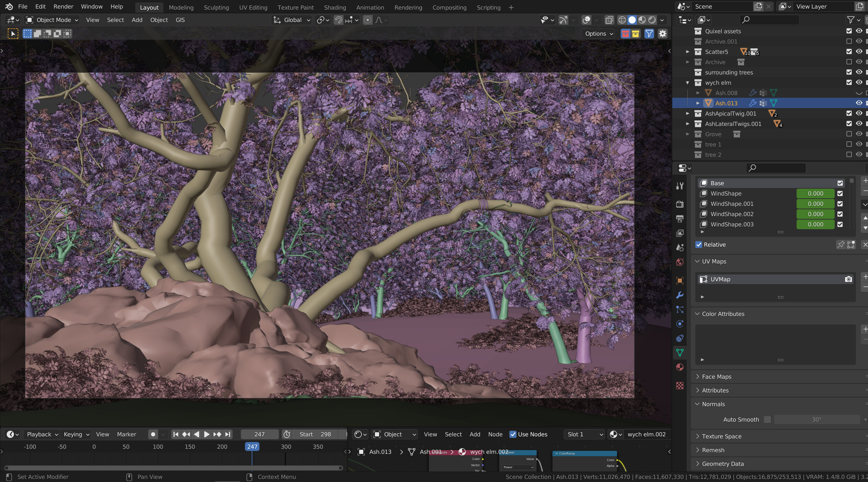Enable the Auto Smooth checkbox

[767, 420]
